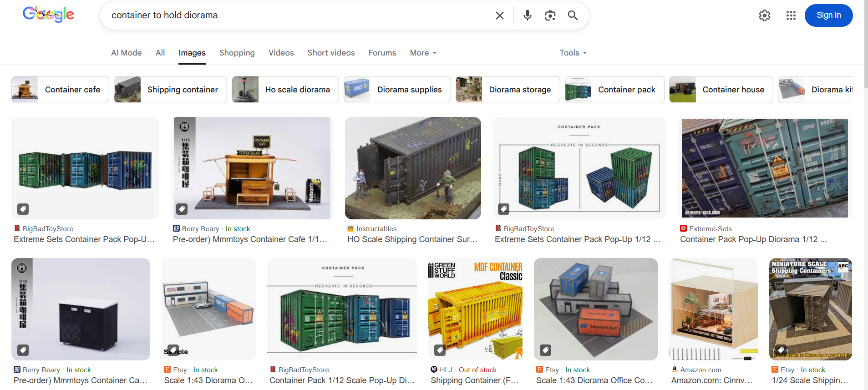Open Extreme Sets Container Pack Pop-Up 1/12 link
This screenshot has width=868, height=390.
(x=578, y=239)
